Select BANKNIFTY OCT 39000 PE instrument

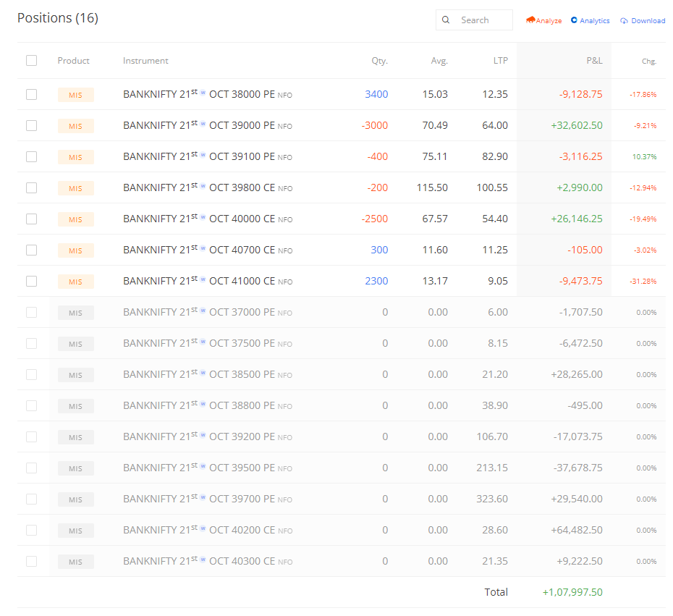(x=207, y=125)
